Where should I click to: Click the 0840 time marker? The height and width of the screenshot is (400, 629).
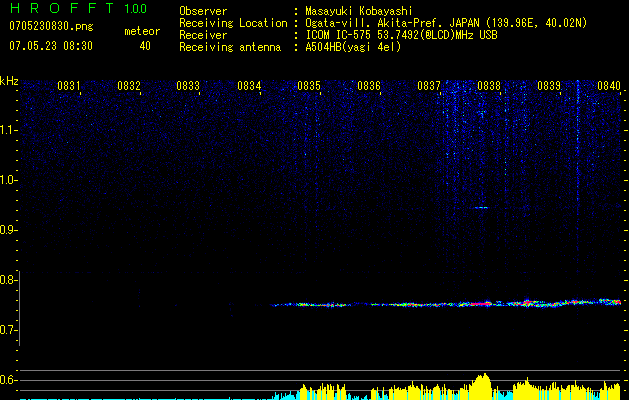(x=609, y=85)
